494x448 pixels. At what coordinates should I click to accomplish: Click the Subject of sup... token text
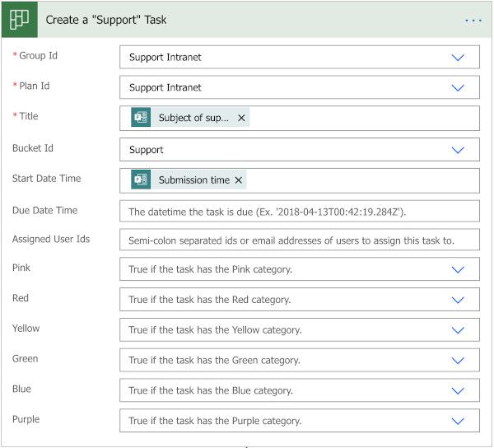click(x=193, y=118)
